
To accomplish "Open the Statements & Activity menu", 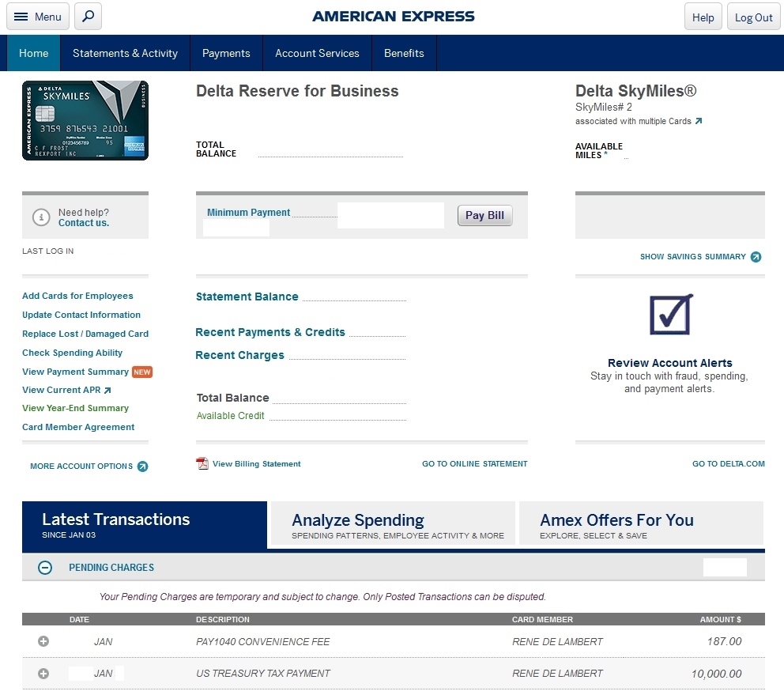I will coord(125,53).
